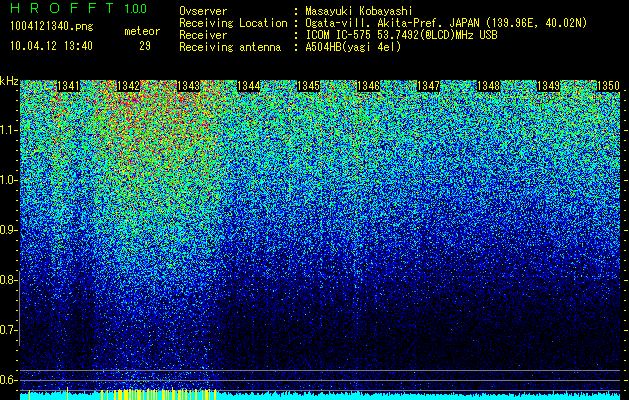Screen dimensions: 629x400
Task: Click the 1349 time marker
Action: 548,86
